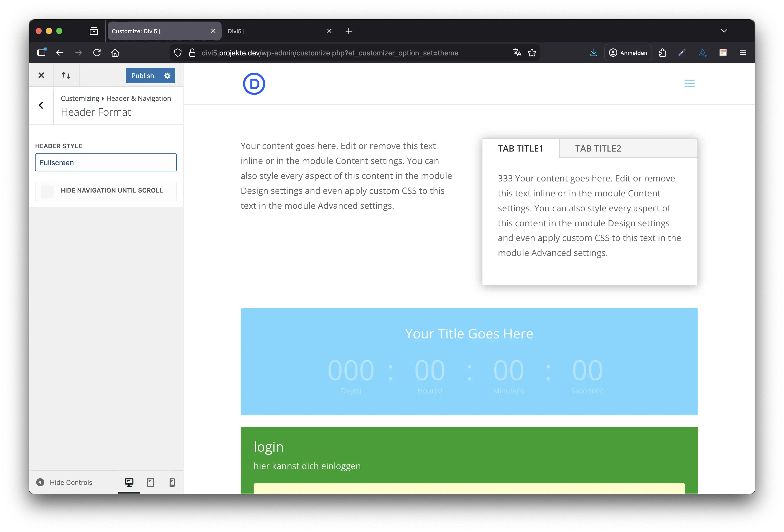
Task: Click the browser URL address field
Action: click(x=337, y=53)
